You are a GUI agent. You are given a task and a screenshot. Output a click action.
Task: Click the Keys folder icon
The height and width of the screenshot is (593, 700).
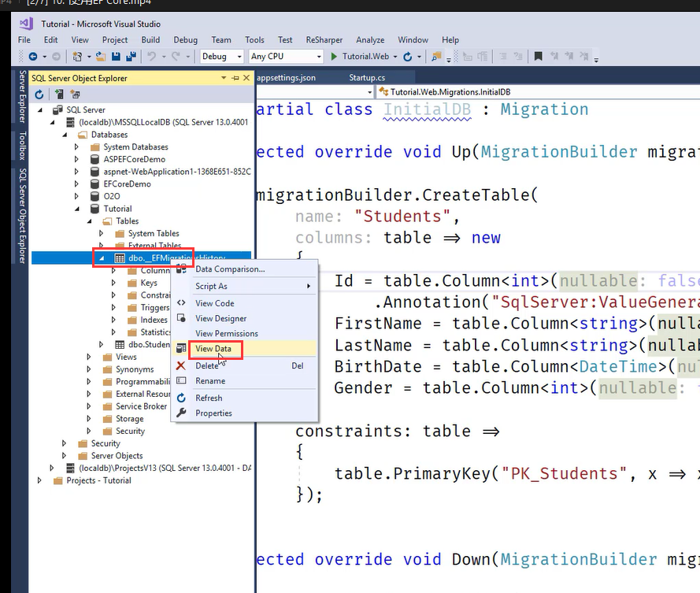132,283
